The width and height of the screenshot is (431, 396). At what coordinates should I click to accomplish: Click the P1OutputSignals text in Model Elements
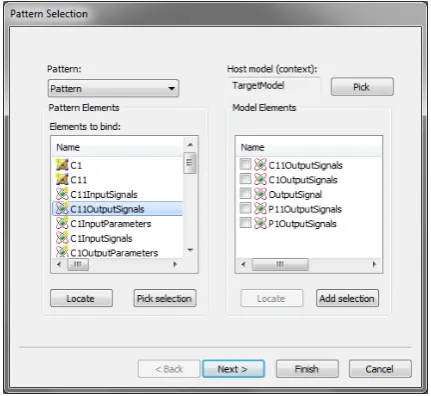[x=302, y=224]
